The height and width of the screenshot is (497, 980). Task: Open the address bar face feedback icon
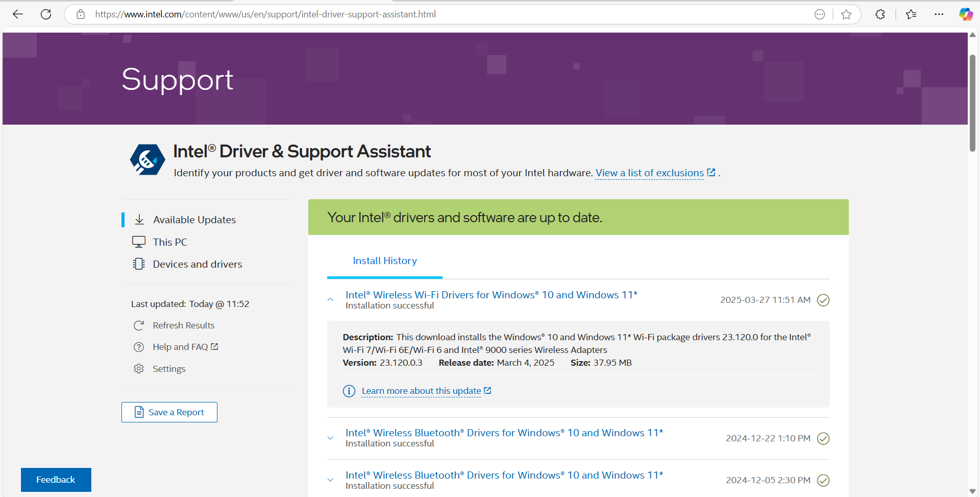point(820,14)
